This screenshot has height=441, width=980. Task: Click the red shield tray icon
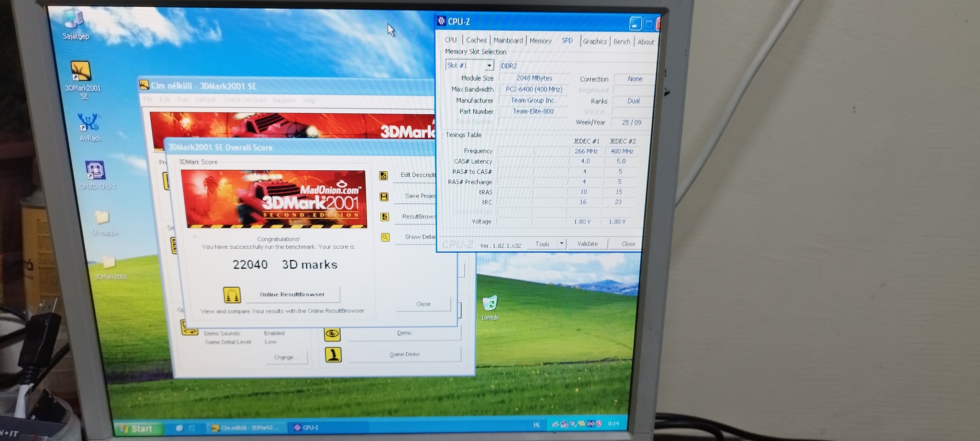[x=599, y=424]
